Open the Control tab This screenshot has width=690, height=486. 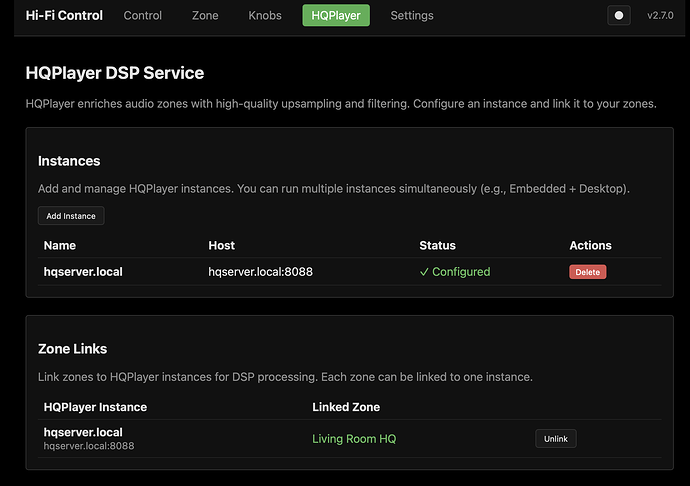143,16
